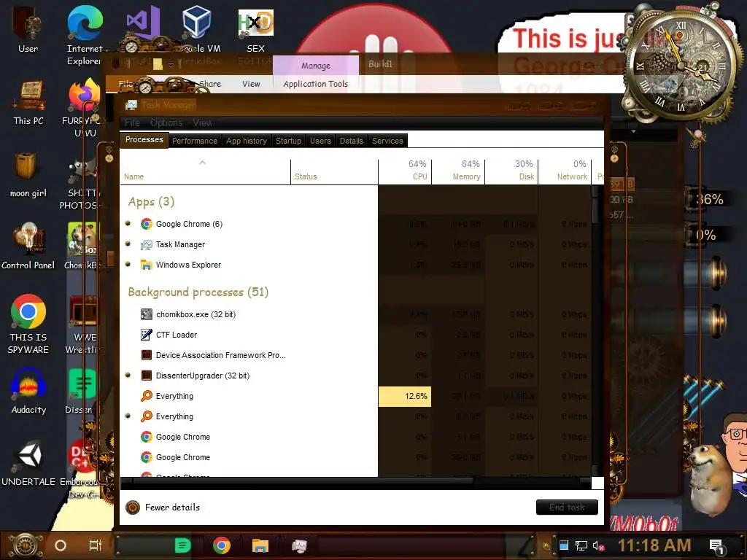The width and height of the screenshot is (747, 560).
Task: Expand the Windows Explorer app row
Action: [128, 264]
